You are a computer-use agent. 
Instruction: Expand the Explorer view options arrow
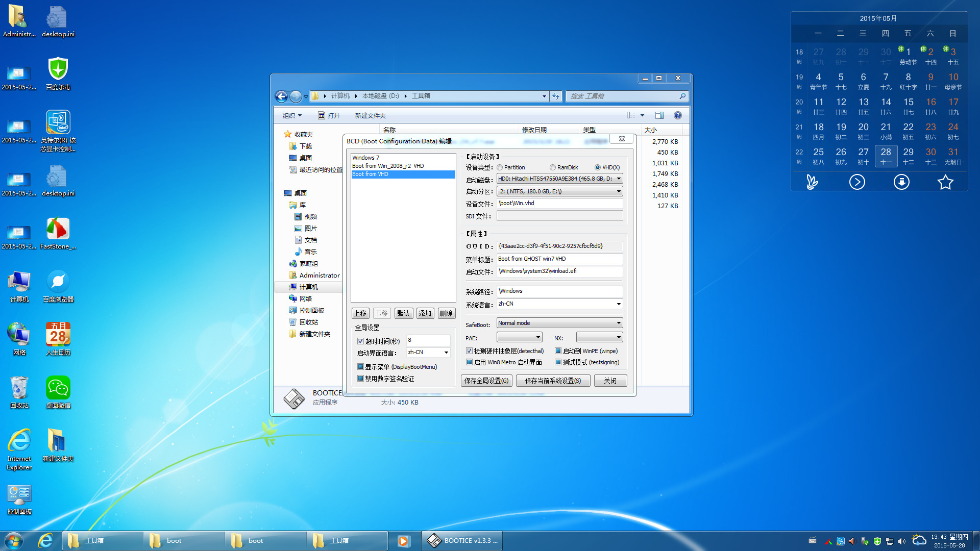pos(642,115)
